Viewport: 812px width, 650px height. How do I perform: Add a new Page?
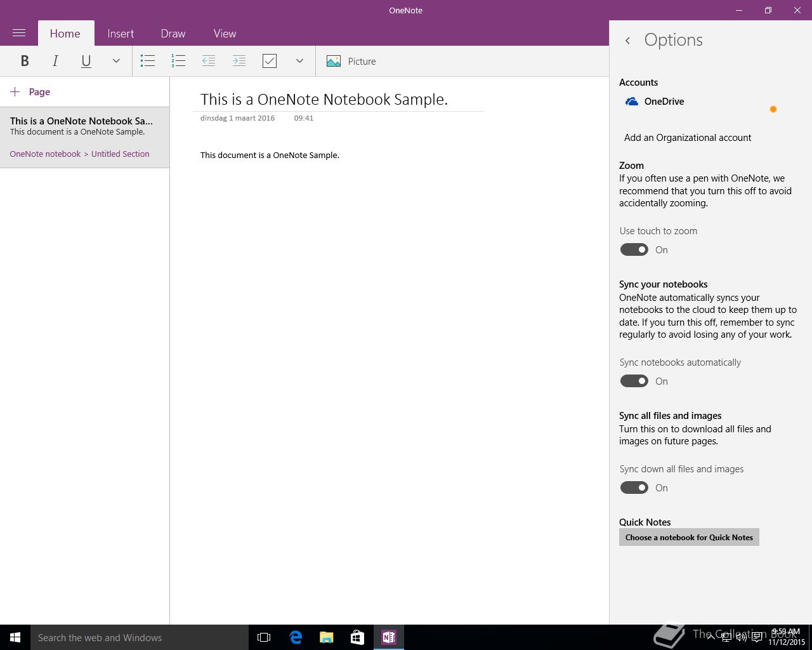tap(30, 92)
